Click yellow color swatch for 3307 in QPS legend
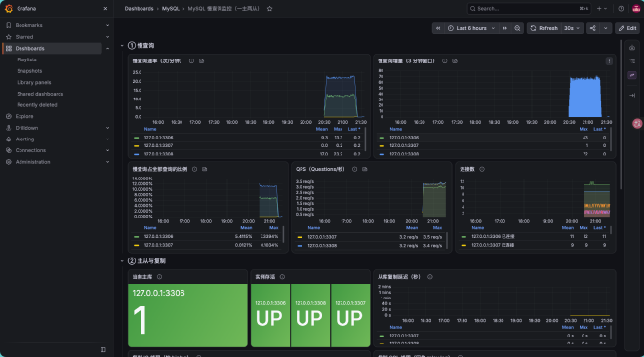This screenshot has height=357, width=644. (300, 237)
